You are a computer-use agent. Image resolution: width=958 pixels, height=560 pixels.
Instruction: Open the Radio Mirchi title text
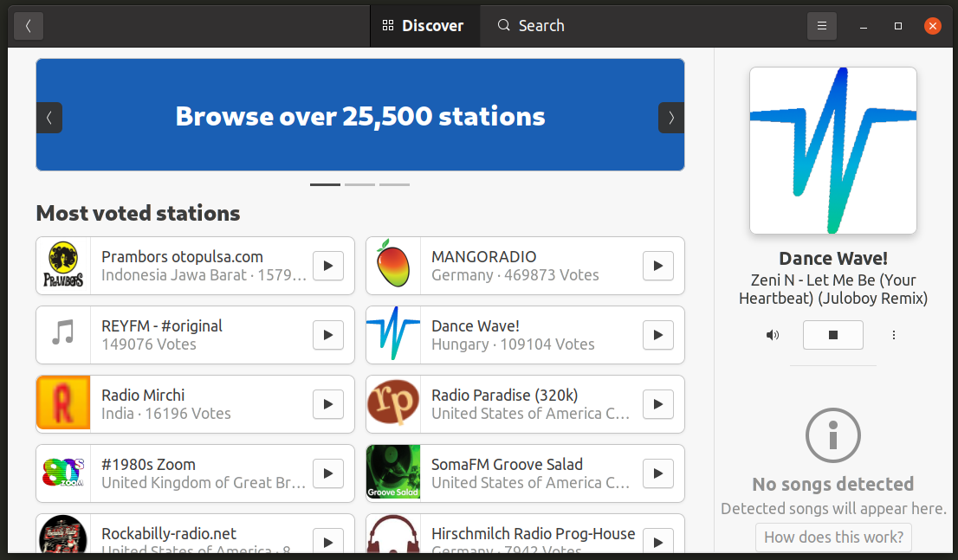tap(143, 395)
